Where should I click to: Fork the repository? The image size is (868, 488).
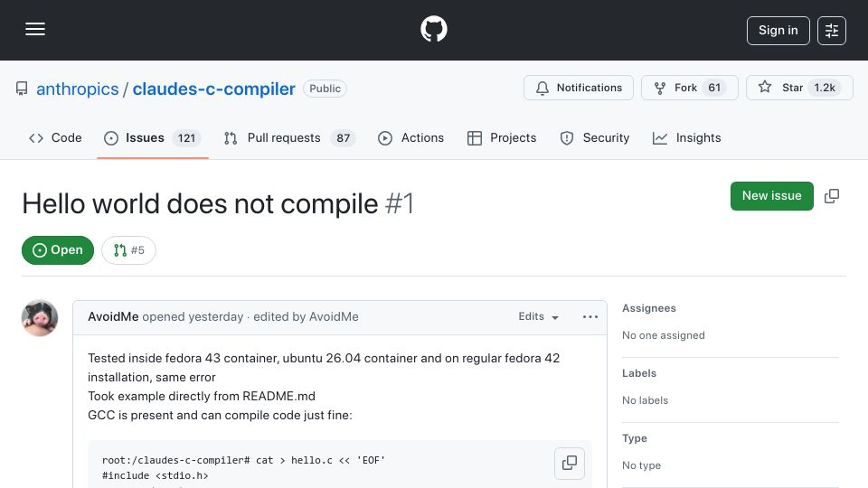pyautogui.click(x=689, y=88)
